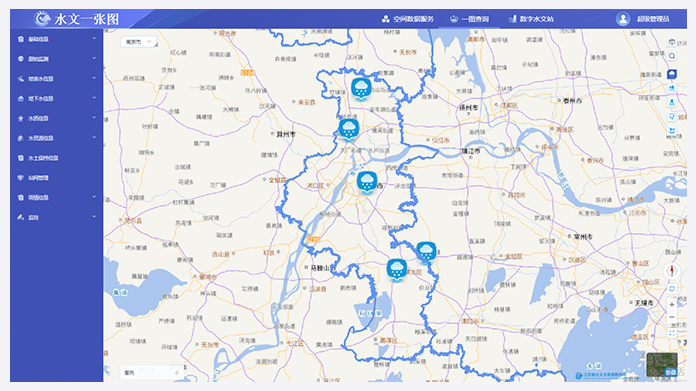This screenshot has height=391, width=696.
Task: Zoom out with the minus button
Action: tap(672, 317)
